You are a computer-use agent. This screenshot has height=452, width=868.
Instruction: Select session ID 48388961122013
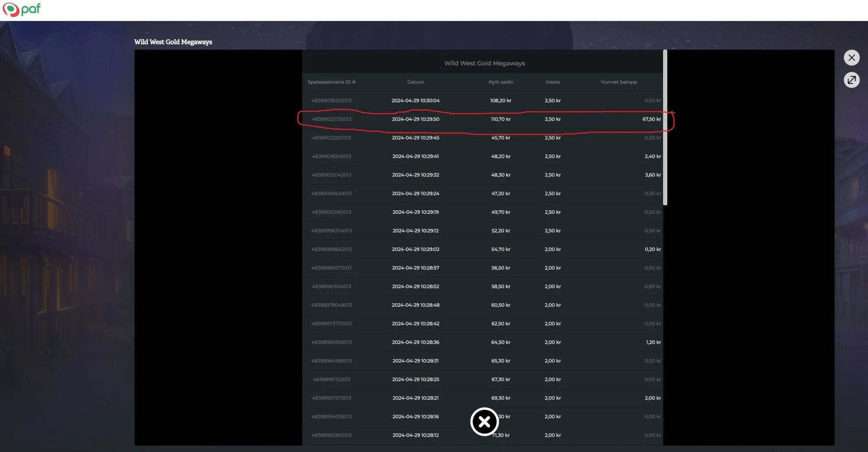pyautogui.click(x=331, y=380)
